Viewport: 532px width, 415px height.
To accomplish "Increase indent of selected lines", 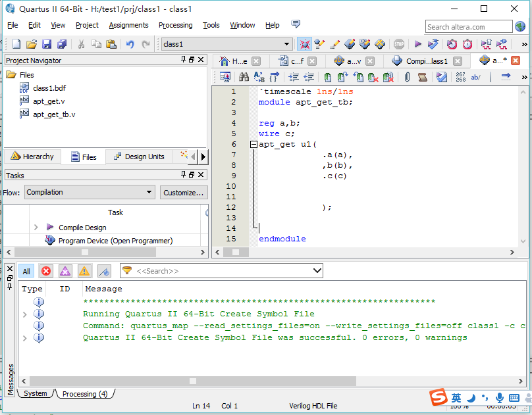I will pos(294,77).
